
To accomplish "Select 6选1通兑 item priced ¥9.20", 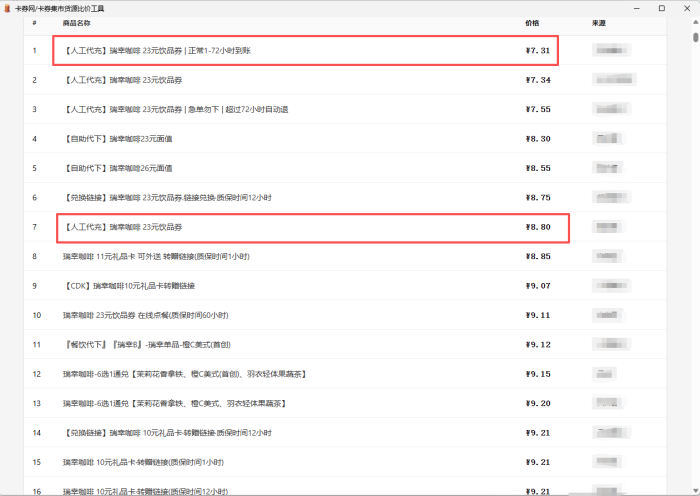I will (x=175, y=404).
